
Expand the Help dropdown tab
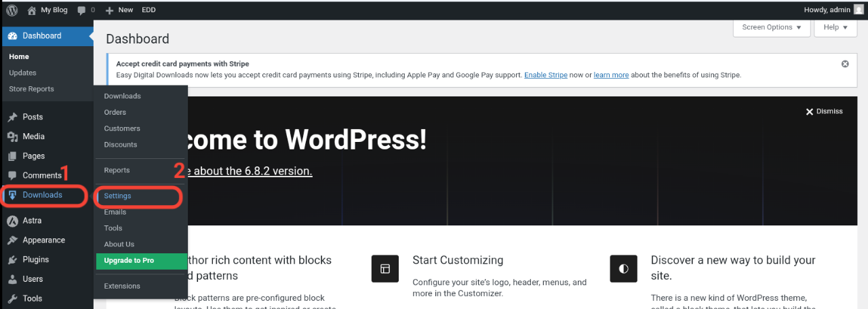835,27
